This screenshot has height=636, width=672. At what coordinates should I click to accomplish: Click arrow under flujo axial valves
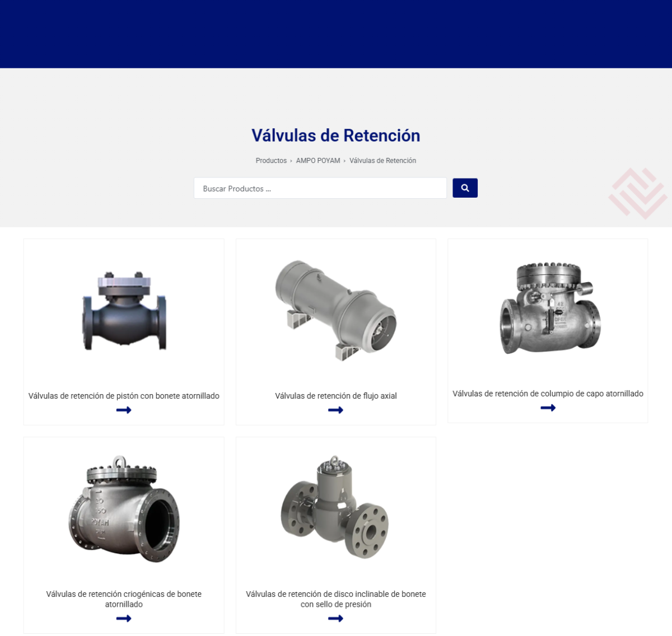pos(335,410)
